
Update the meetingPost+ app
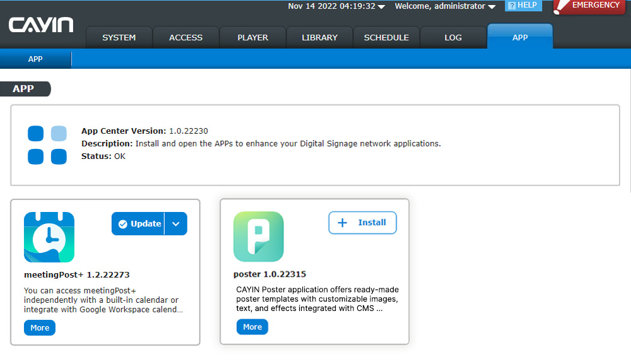pos(138,223)
